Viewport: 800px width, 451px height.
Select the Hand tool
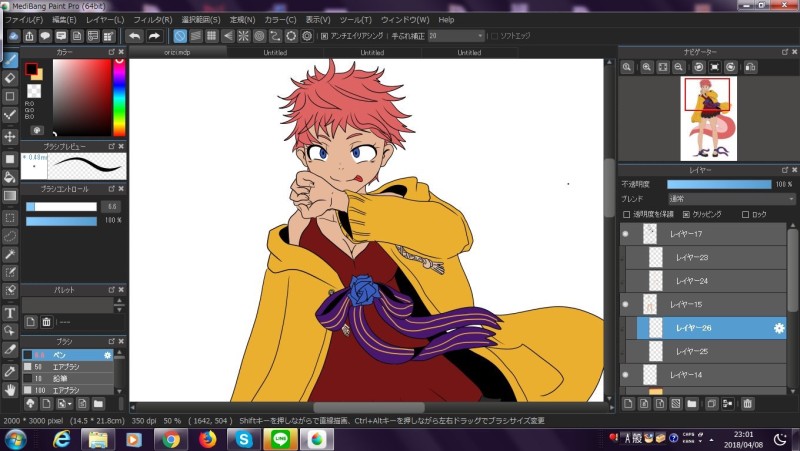10,390
